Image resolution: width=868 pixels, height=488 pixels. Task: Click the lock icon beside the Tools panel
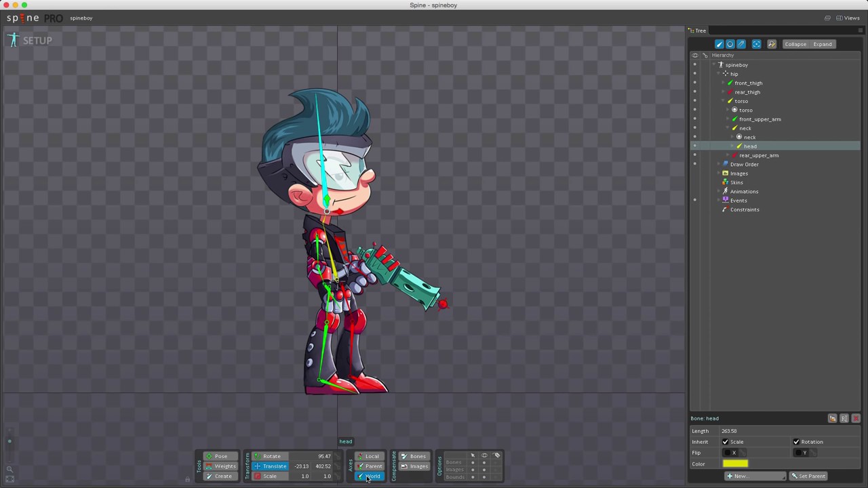pos(188,480)
